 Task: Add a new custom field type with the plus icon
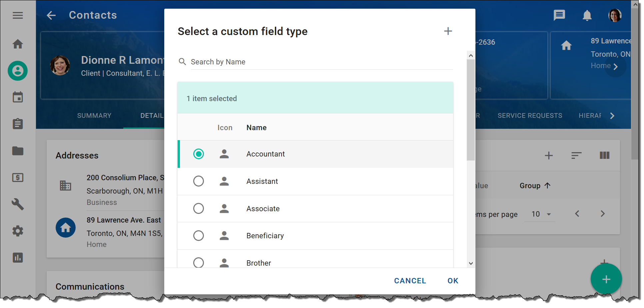pos(448,31)
